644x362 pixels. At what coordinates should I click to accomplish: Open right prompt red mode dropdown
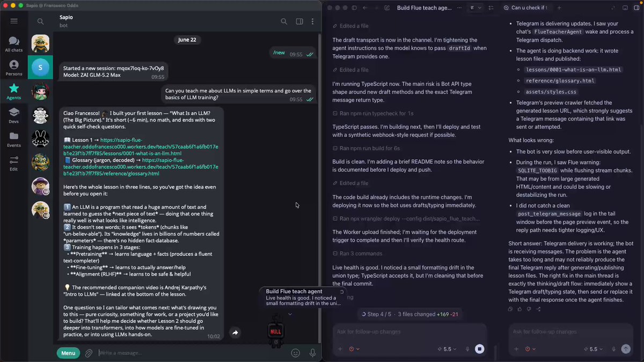(x=530, y=349)
